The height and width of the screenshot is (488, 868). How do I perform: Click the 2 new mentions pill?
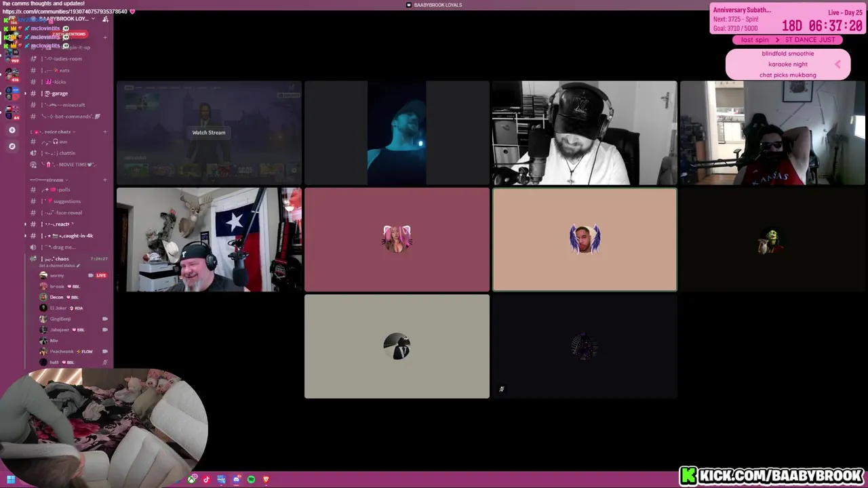(x=69, y=34)
